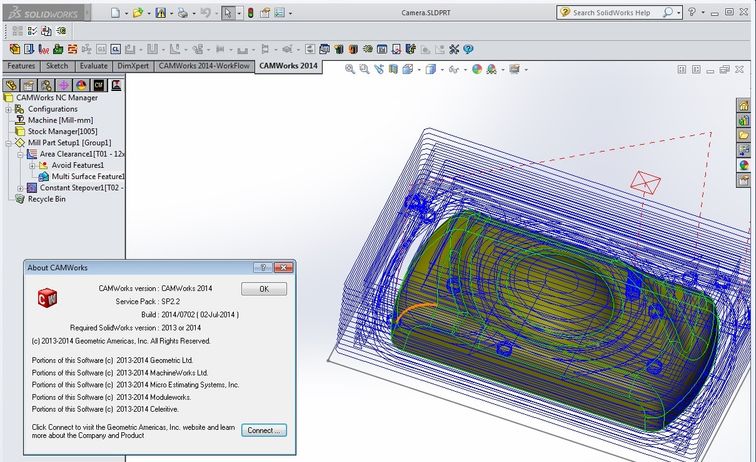Switch to the Sketch tab
The height and width of the screenshot is (462, 756).
(57, 66)
